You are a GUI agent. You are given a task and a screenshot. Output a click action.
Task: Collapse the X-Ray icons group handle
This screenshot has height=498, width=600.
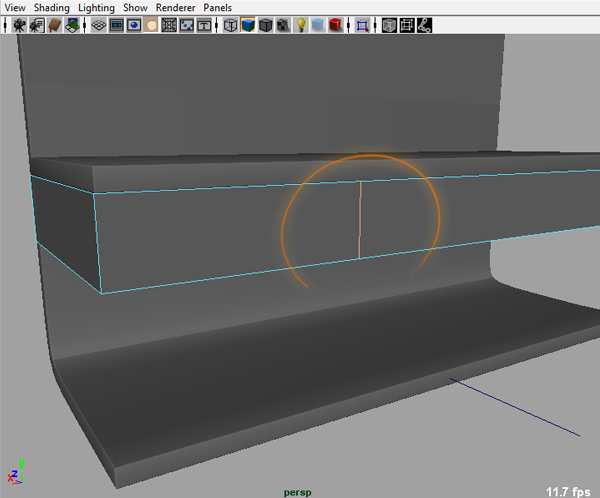point(375,25)
